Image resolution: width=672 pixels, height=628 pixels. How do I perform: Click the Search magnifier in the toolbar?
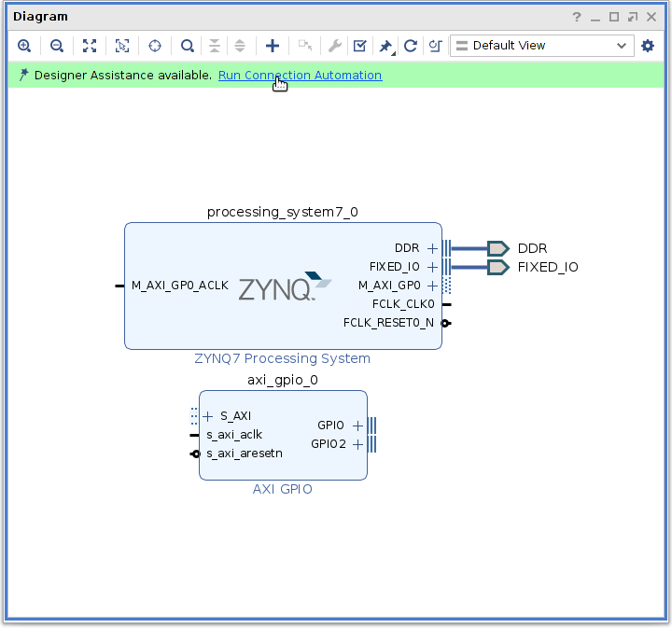point(188,46)
